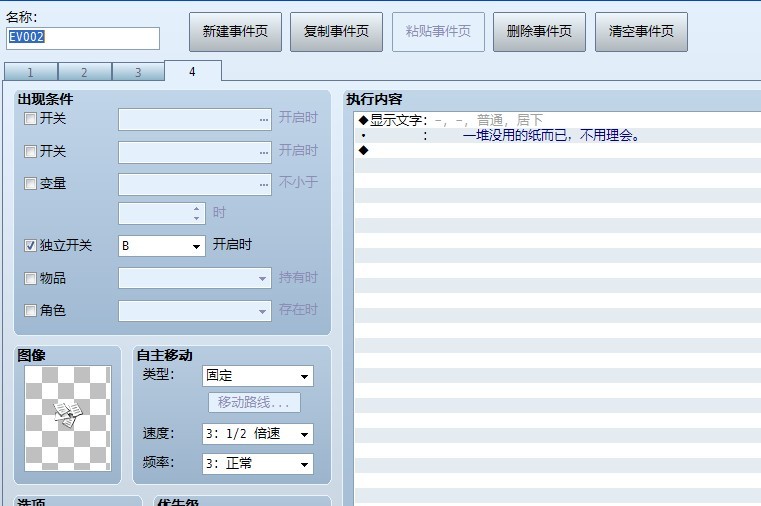Select event page tab 4
Screen dimensions: 761x506
(193, 71)
